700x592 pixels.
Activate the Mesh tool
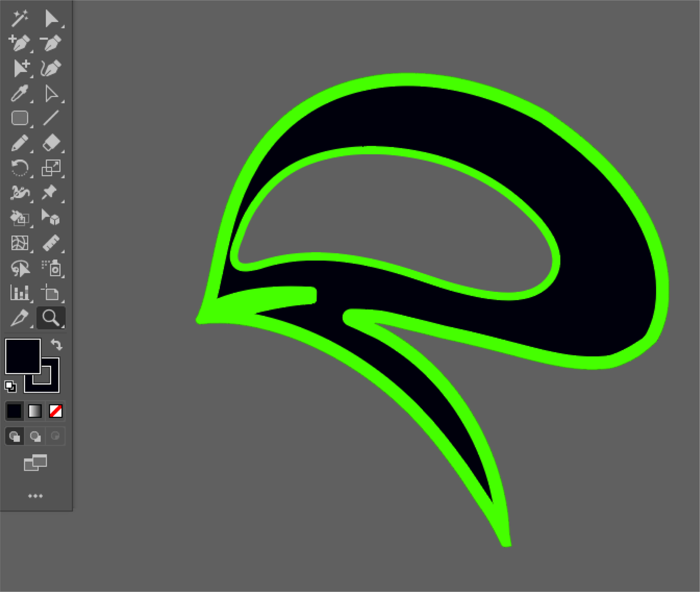point(20,243)
